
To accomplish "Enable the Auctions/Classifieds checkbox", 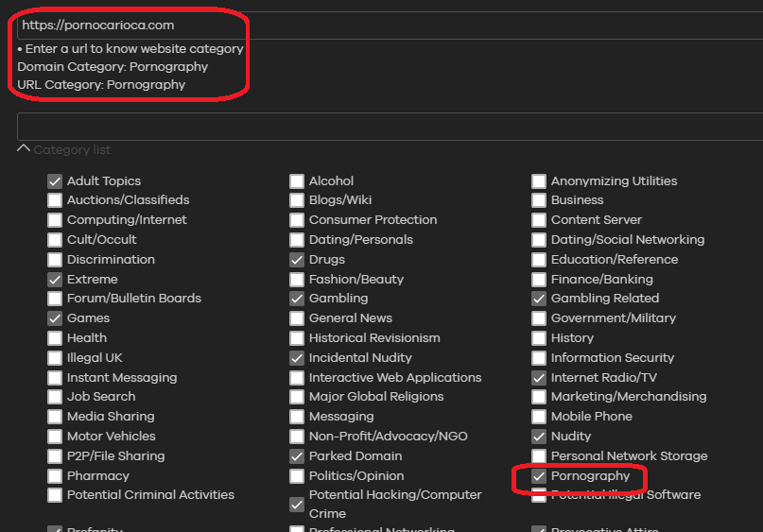I will pyautogui.click(x=55, y=200).
